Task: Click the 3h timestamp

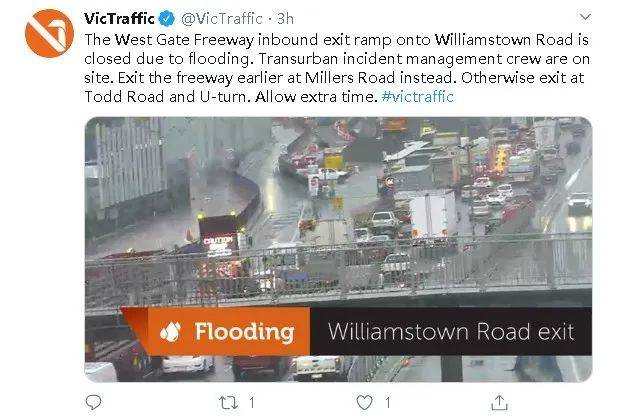Action: [x=285, y=19]
